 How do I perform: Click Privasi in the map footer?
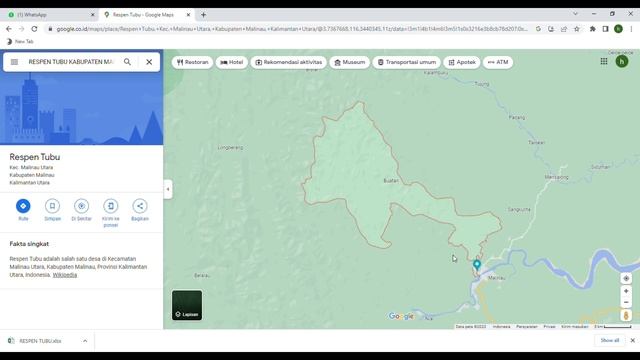click(549, 327)
